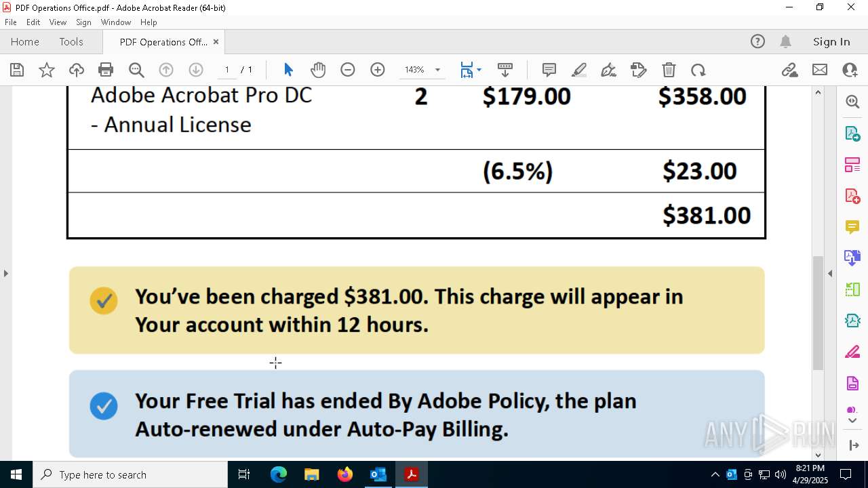Close the PDF Operations Off... document tab
The width and height of the screenshot is (868, 488).
216,42
